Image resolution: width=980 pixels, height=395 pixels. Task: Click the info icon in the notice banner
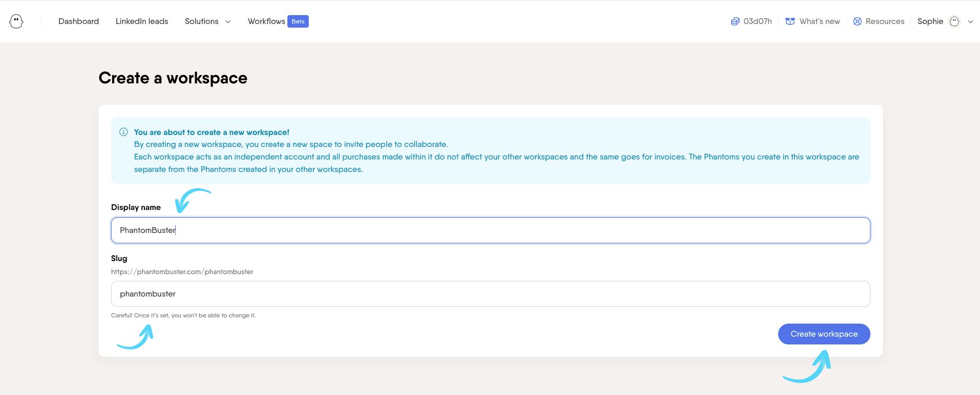[124, 132]
